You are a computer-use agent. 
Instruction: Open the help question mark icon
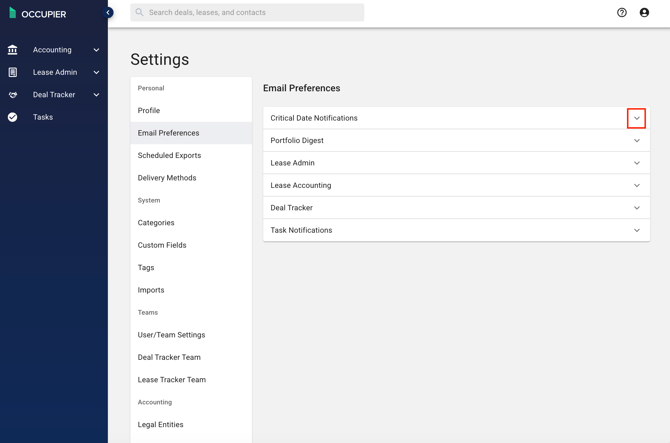point(622,12)
